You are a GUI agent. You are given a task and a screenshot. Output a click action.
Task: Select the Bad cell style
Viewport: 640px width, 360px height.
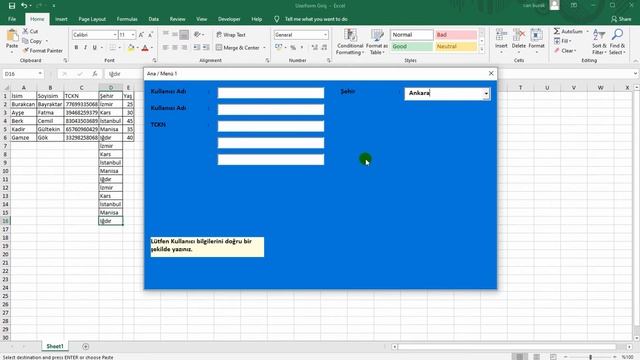(456, 35)
